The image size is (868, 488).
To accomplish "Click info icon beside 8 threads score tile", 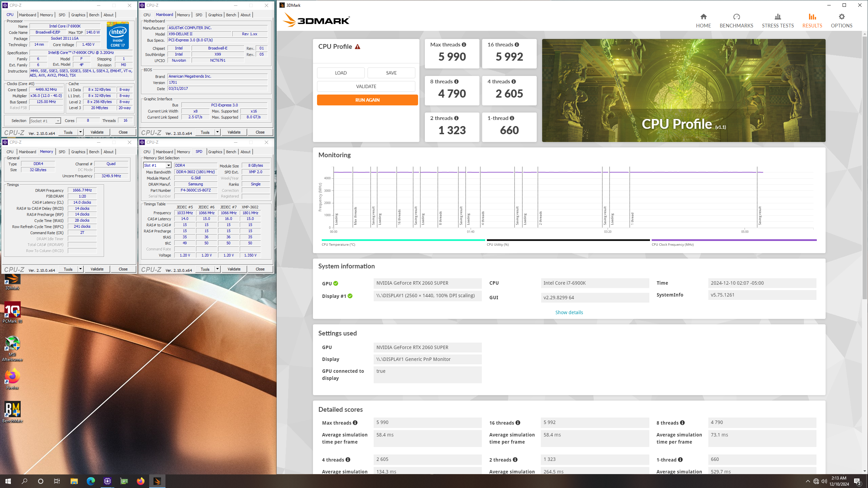I will tap(456, 82).
